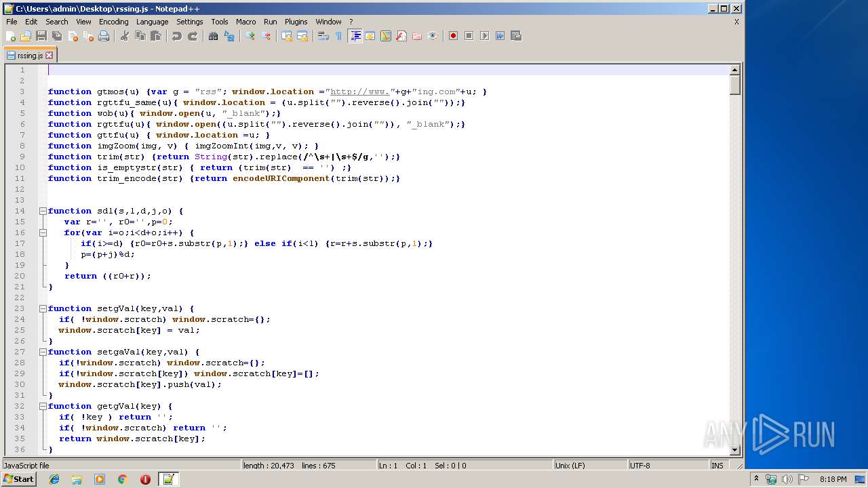Open the Encoding menu
Screen dimensions: 868x488
point(113,22)
